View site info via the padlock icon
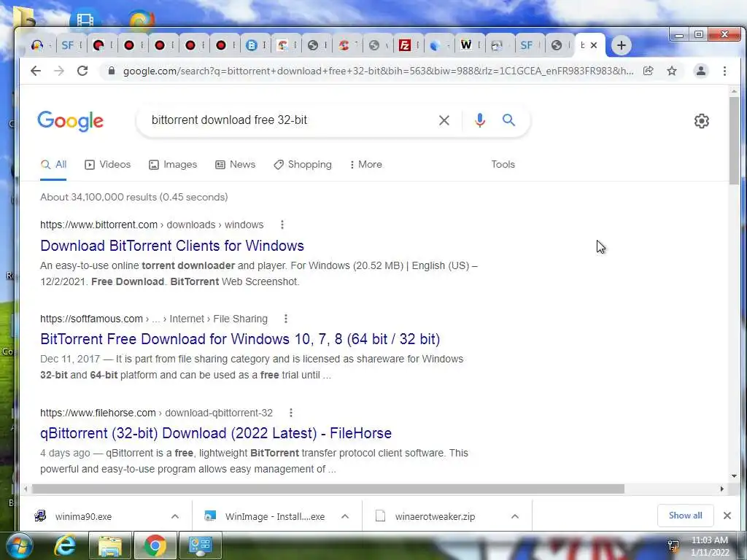 click(x=112, y=71)
